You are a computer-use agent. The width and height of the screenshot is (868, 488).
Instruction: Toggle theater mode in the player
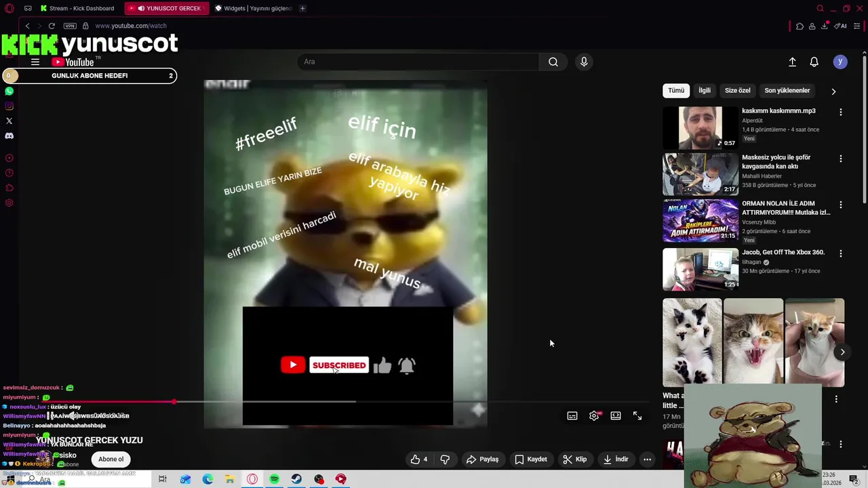[616, 415]
